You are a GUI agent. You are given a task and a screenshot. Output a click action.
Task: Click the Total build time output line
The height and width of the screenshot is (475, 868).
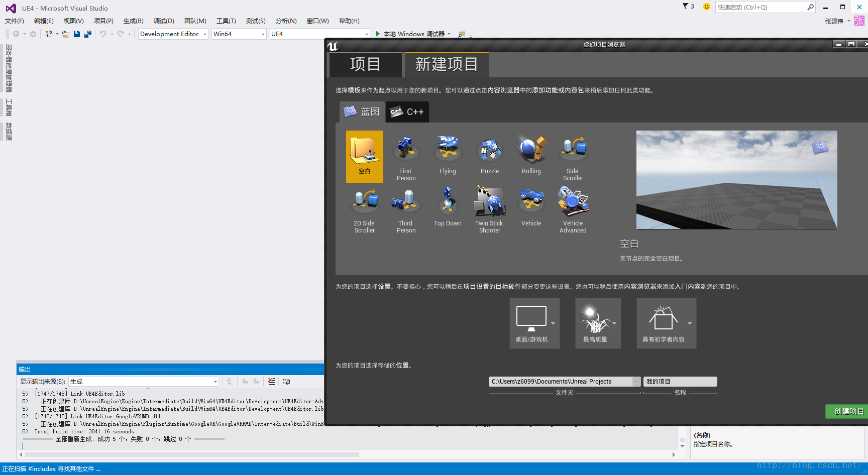click(x=84, y=431)
